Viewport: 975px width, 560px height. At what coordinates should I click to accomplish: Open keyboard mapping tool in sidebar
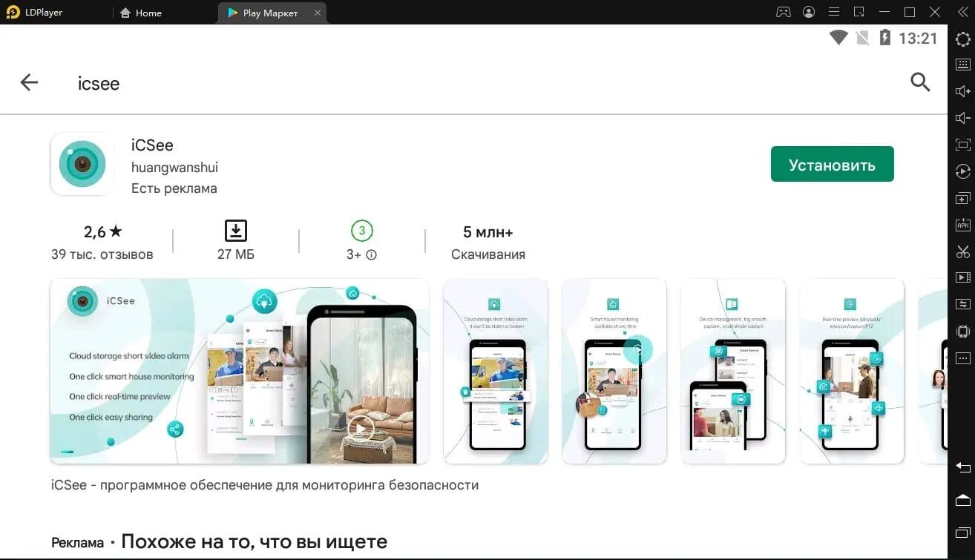tap(962, 65)
